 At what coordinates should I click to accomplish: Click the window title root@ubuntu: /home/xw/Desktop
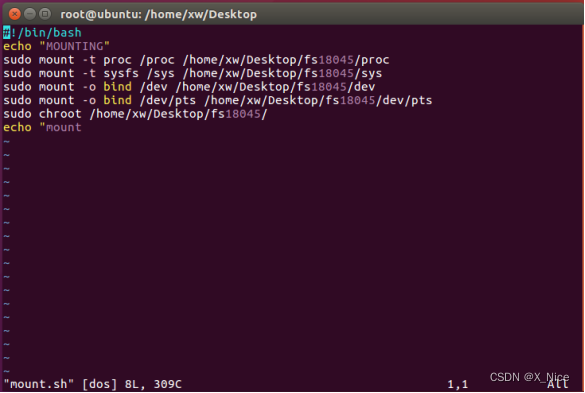159,15
